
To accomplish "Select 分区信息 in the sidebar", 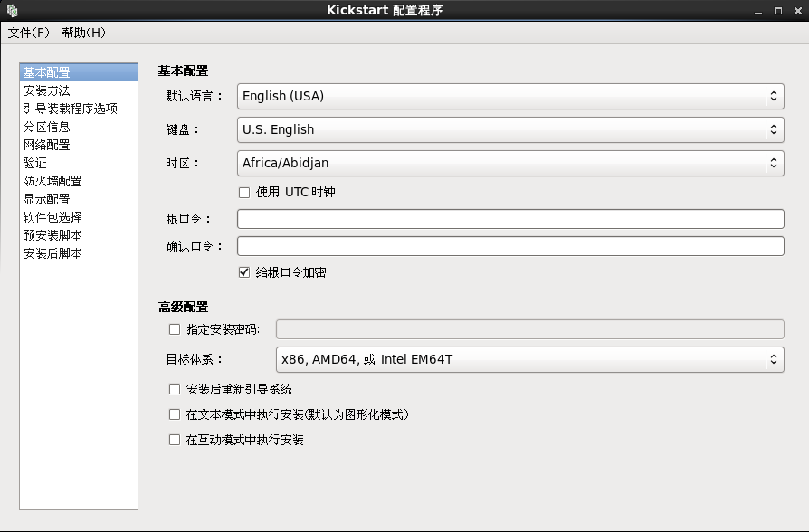I will point(79,127).
